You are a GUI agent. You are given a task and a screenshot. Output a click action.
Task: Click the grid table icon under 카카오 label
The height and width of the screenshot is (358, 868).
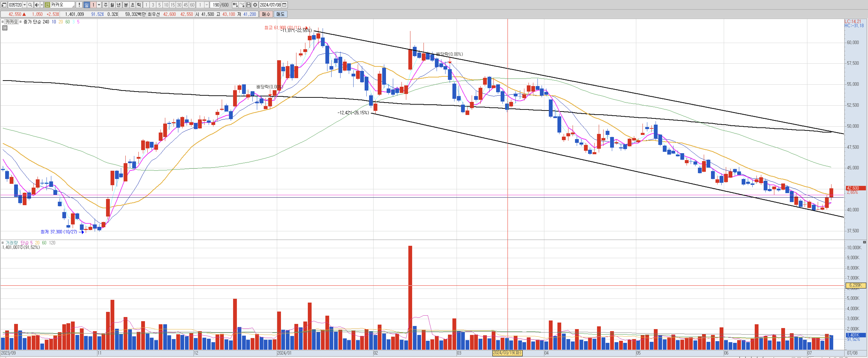point(5,28)
